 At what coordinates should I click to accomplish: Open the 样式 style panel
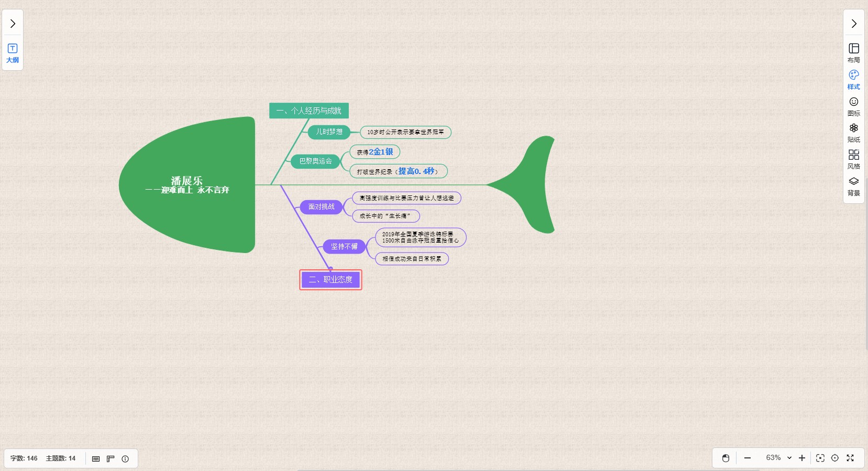click(x=853, y=80)
